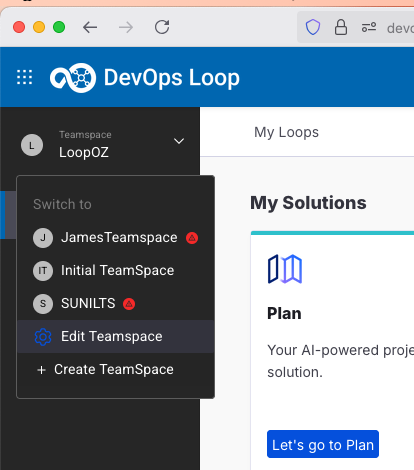This screenshot has width=414, height=470.
Task: Click the shield tracking protection icon
Action: tap(313, 27)
